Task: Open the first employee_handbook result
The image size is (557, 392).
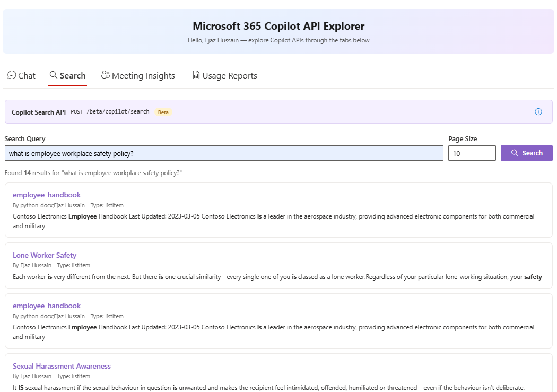Action: pos(47,195)
